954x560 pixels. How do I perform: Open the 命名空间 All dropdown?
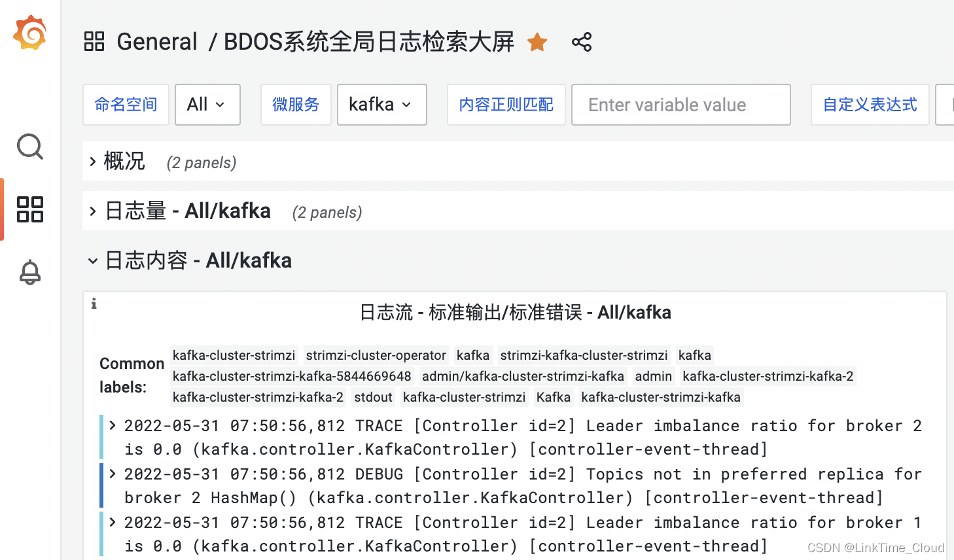(207, 105)
